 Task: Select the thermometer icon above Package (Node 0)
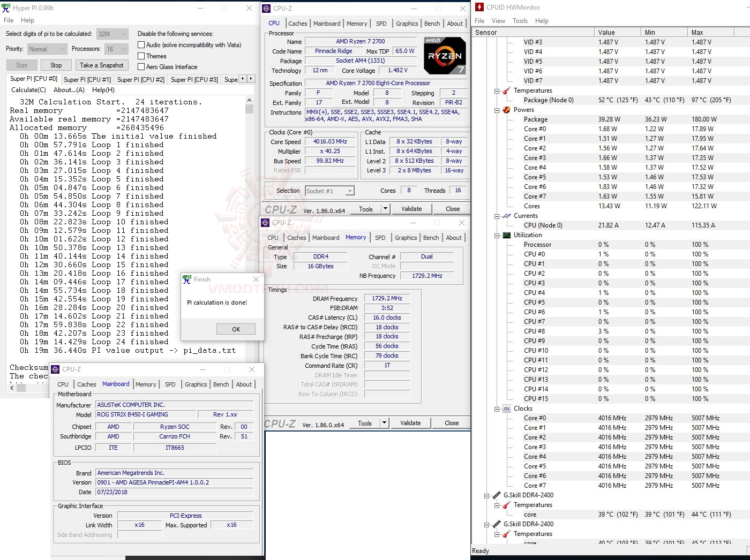pos(506,90)
